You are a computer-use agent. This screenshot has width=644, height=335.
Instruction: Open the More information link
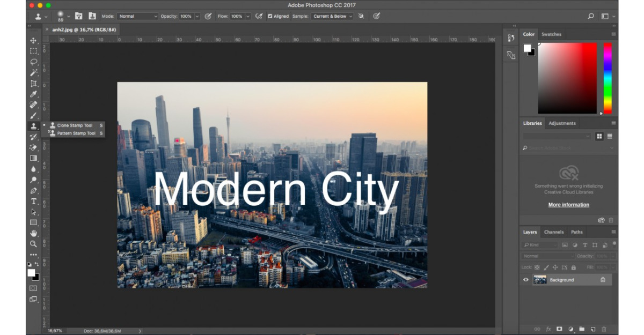pos(569,205)
